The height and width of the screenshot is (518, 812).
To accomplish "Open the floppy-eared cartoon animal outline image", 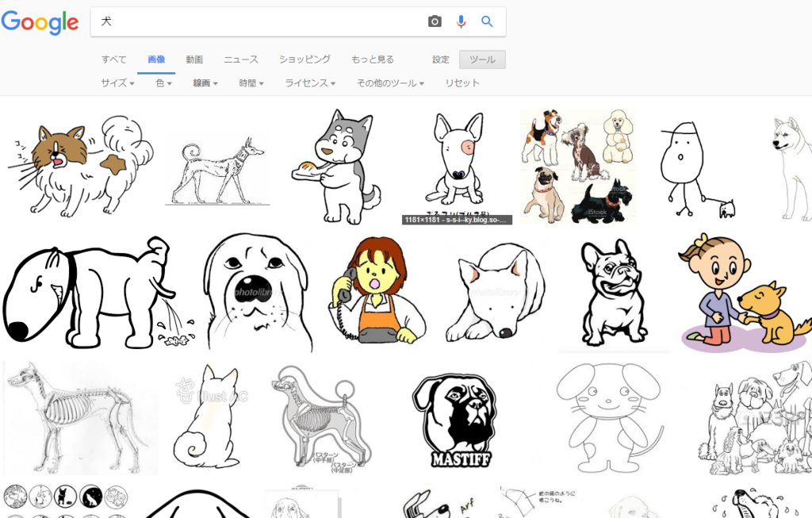I will [x=610, y=418].
